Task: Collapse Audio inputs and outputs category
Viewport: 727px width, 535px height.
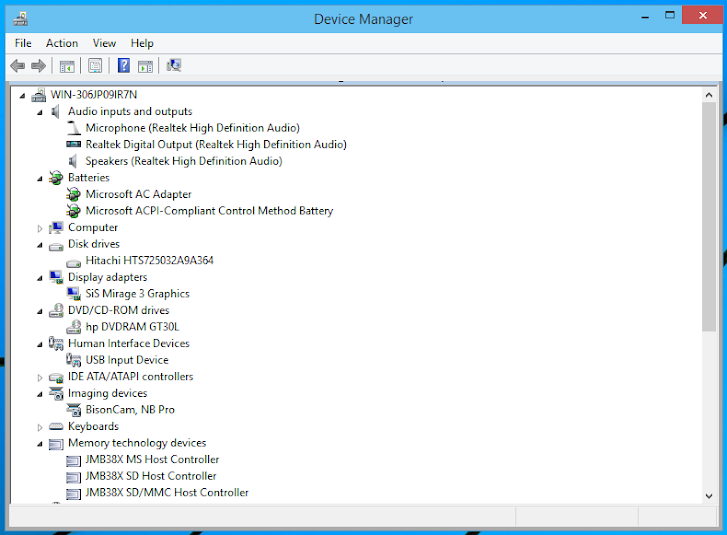Action: pyautogui.click(x=40, y=112)
